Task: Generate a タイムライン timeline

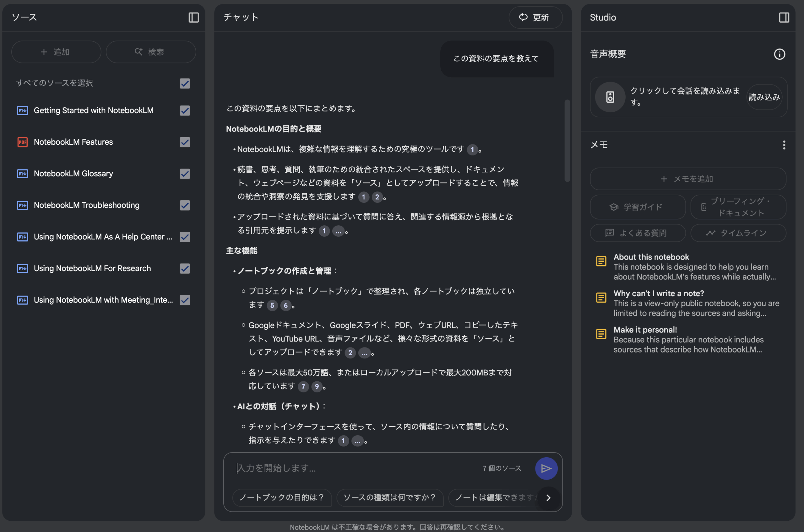Action: click(x=738, y=233)
